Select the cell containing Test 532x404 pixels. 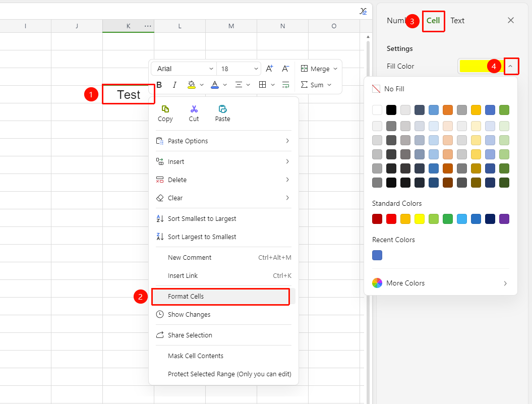(129, 94)
